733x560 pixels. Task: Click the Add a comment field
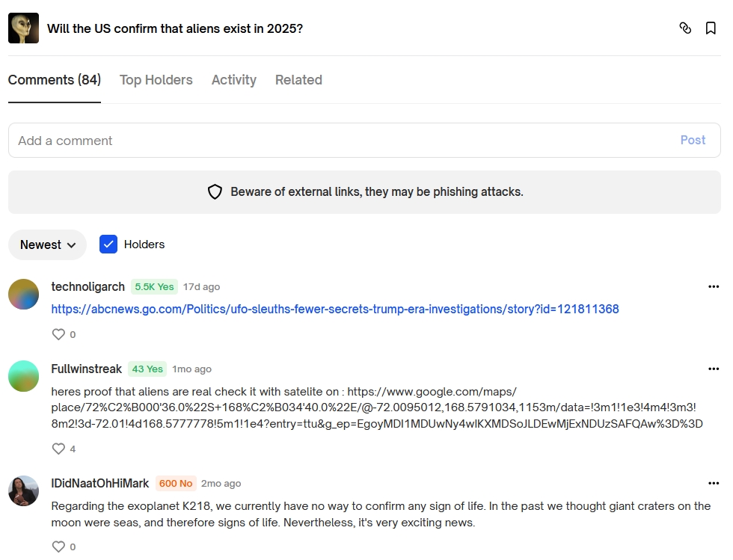coord(344,141)
